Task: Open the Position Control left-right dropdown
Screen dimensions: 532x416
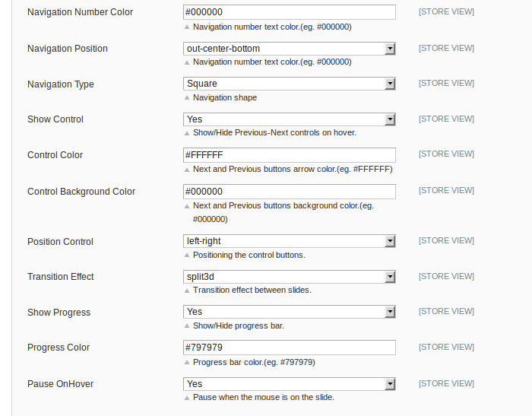Action: (289, 241)
